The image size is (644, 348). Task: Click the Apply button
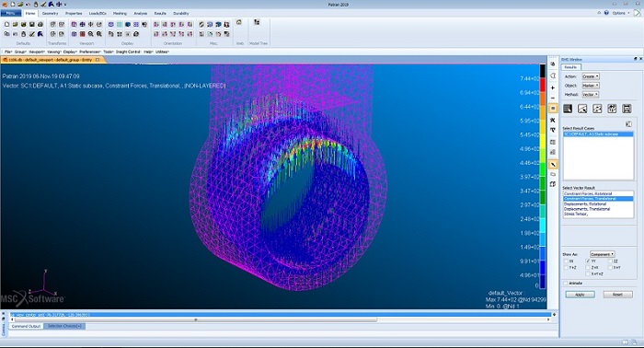click(580, 295)
